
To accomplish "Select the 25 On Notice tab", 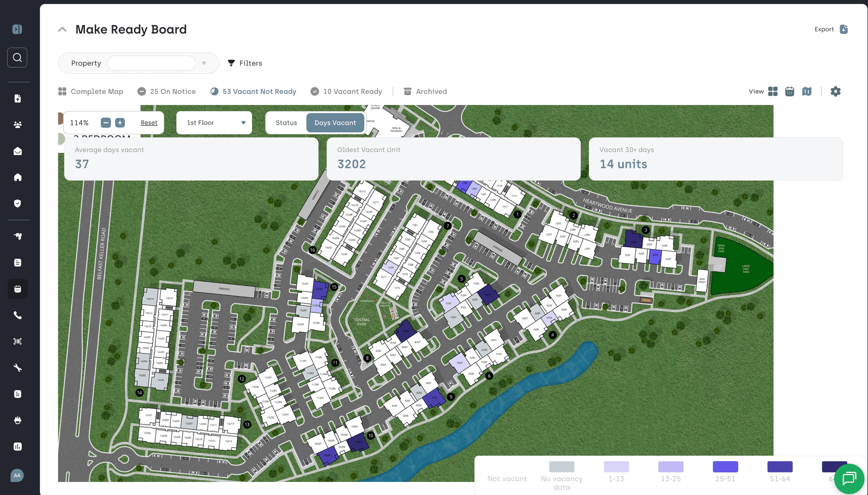I will click(166, 91).
